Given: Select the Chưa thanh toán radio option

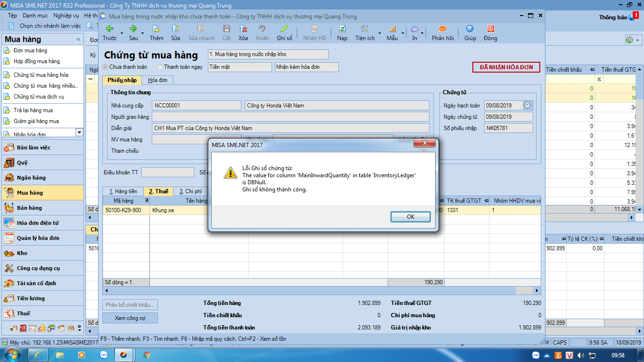Looking at the screenshot, I should [126, 67].
